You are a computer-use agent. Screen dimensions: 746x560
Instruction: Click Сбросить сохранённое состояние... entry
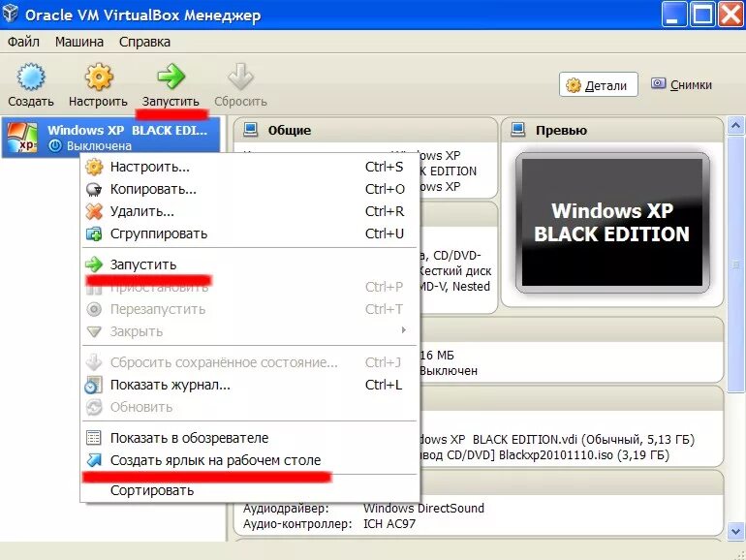[250, 362]
